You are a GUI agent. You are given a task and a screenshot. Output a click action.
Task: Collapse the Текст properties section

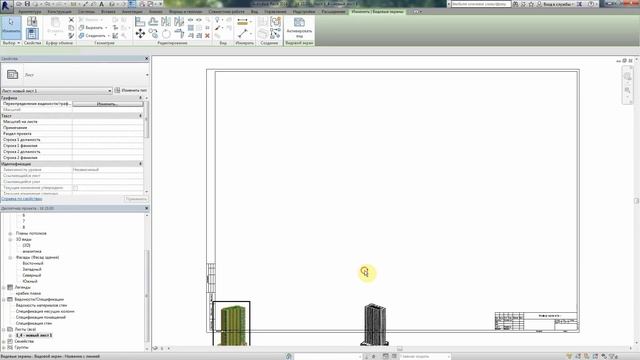click(140, 116)
